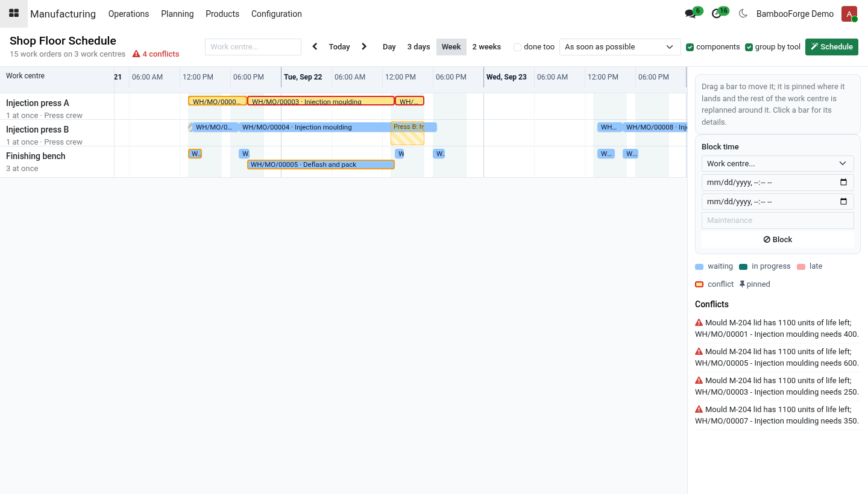Image resolution: width=868 pixels, height=494 pixels.
Task: Open the apps grid menu
Action: tap(14, 13)
